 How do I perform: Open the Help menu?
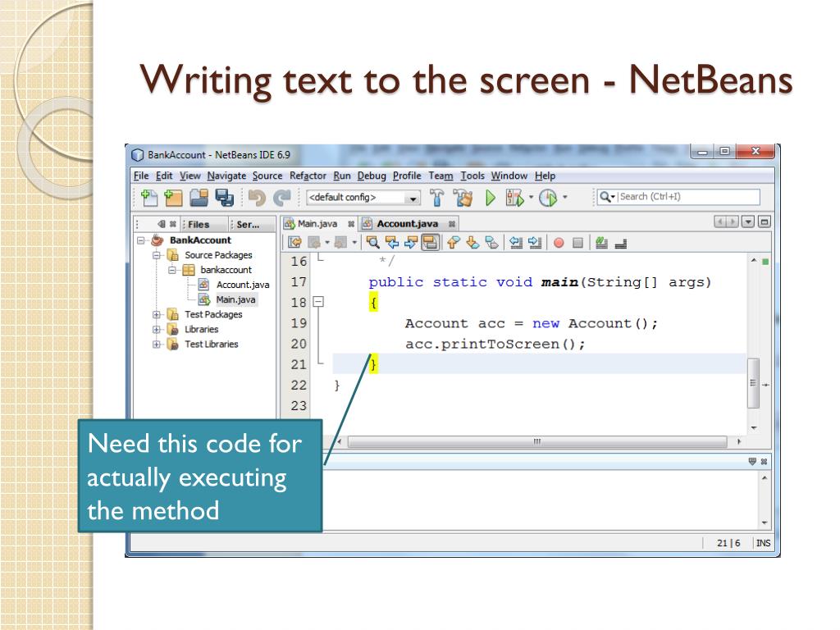tap(545, 176)
